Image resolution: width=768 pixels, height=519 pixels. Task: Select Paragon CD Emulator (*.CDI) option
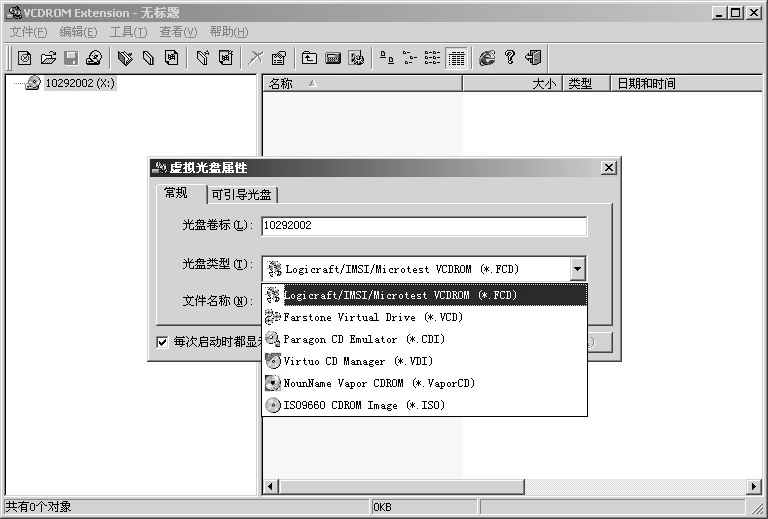tap(425, 339)
